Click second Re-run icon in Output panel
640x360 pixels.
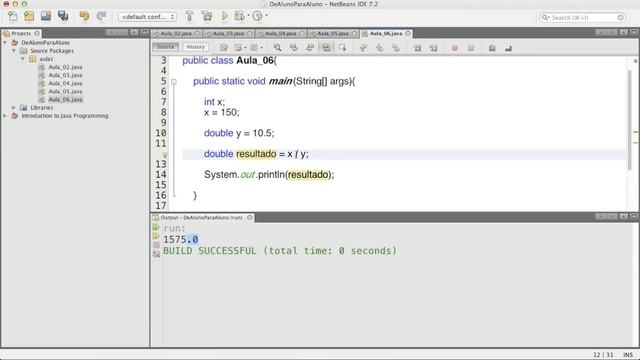point(156,236)
